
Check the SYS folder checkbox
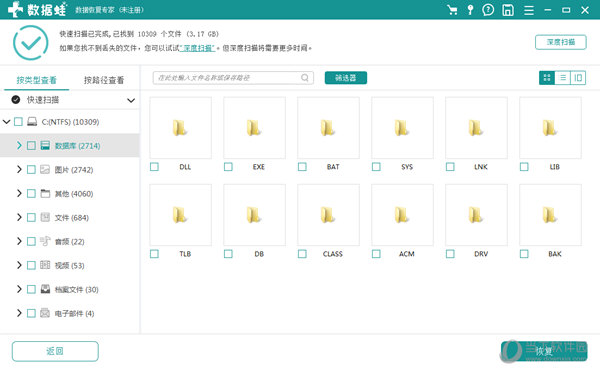coord(376,167)
